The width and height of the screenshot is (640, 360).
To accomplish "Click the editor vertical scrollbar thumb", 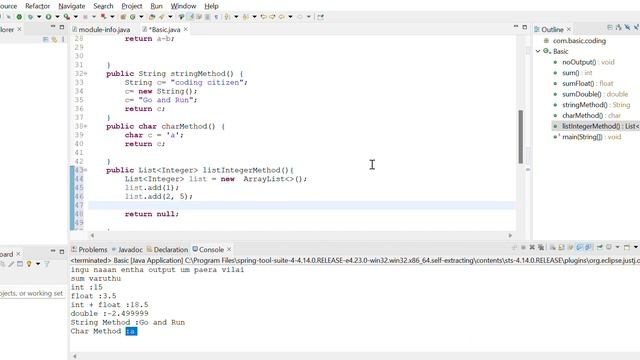I will tap(520, 137).
